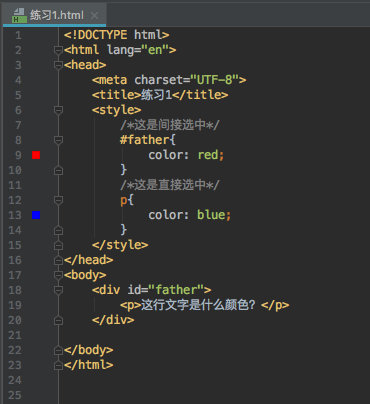Click the opening <body> tag text
The image size is (370, 404).
[85, 275]
